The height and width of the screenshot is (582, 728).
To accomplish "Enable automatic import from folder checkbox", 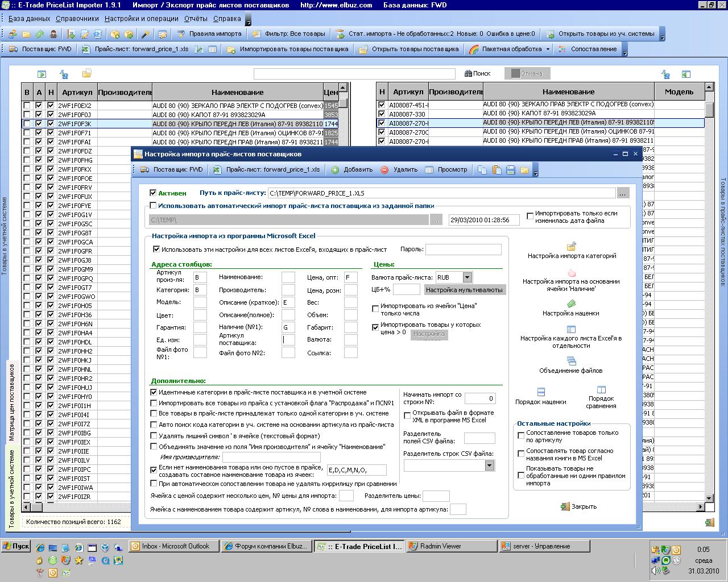I will tap(152, 206).
